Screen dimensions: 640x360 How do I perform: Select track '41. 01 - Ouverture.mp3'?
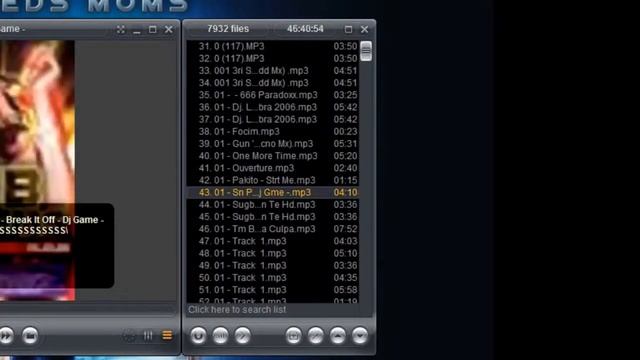coord(273,168)
